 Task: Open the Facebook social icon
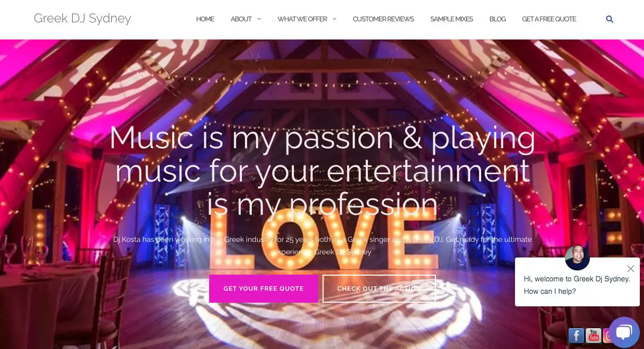pos(576,335)
